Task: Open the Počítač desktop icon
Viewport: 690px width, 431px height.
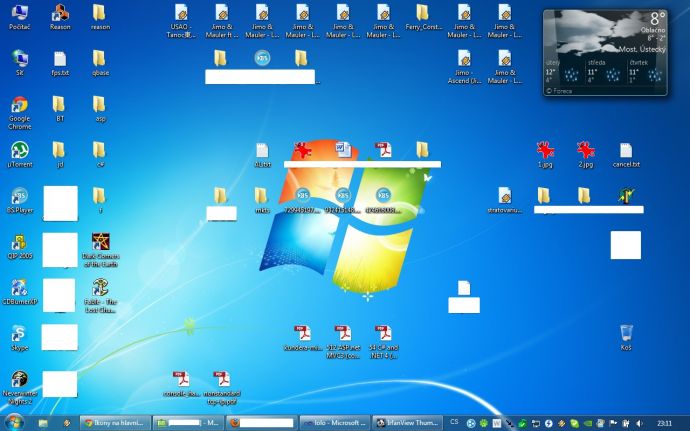Action: tap(19, 17)
